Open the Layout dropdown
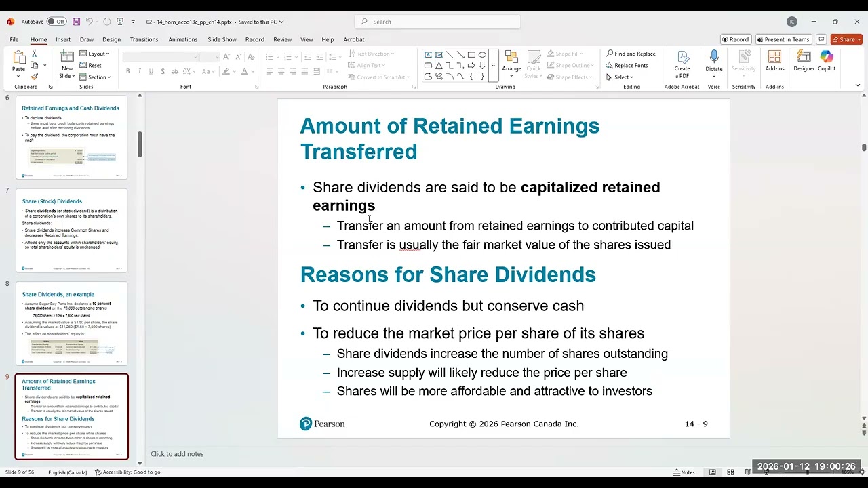This screenshot has height=488, width=868. 94,54
